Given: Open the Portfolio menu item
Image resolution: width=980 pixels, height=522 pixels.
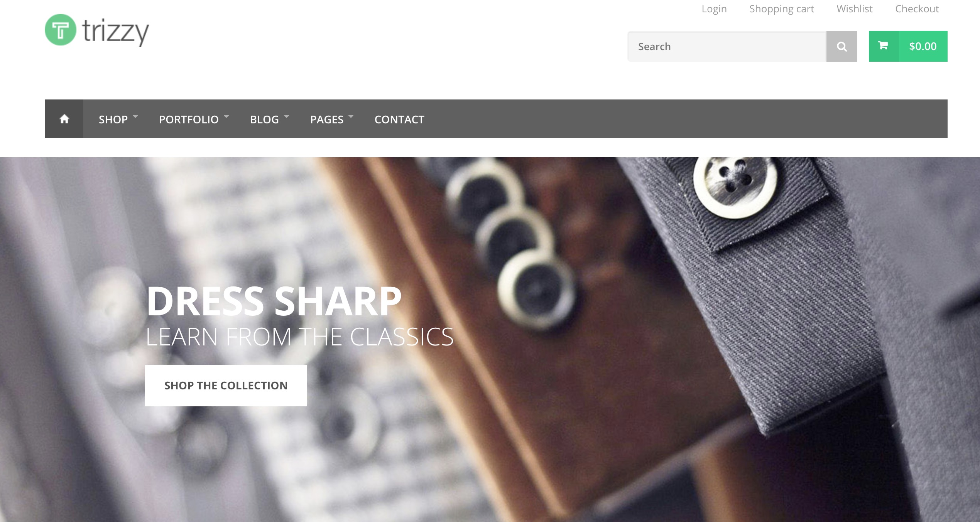Looking at the screenshot, I should click(x=189, y=120).
